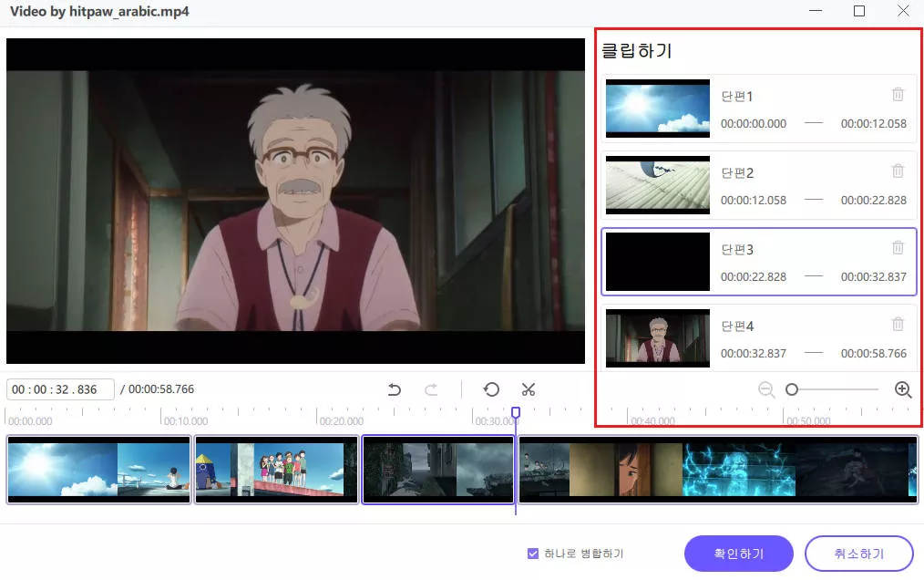Click the 클립하기 panel heading
This screenshot has height=580, width=924.
(x=637, y=51)
